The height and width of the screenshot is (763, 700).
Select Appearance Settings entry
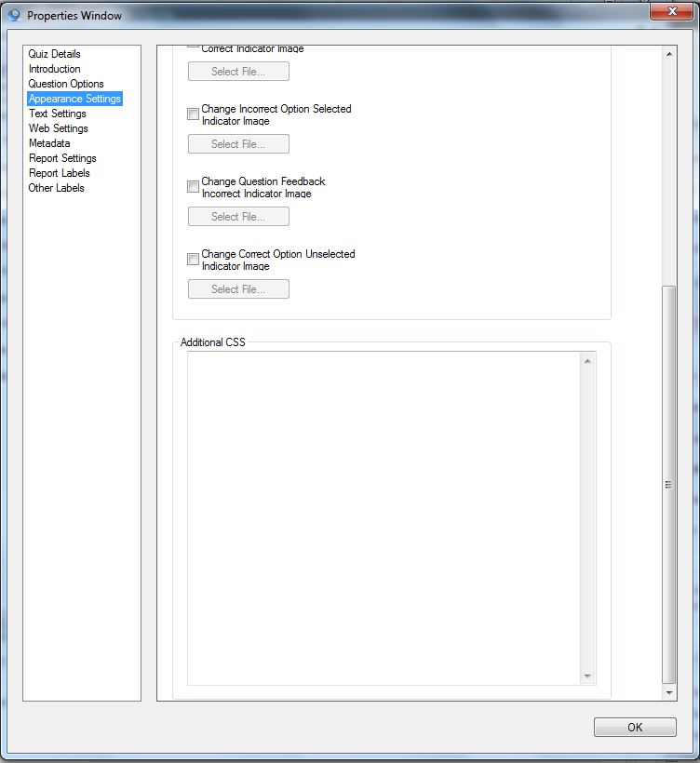point(74,99)
